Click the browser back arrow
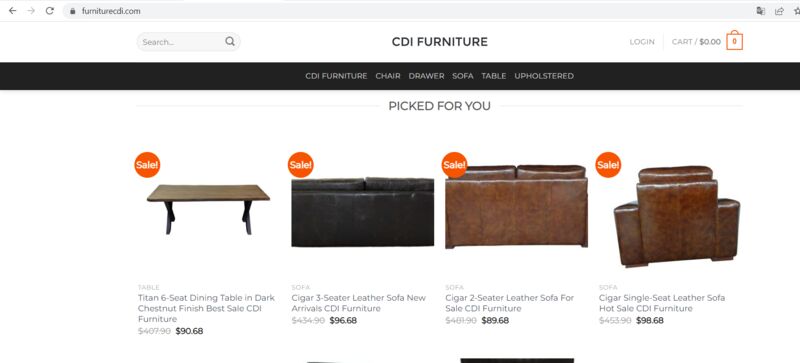This screenshot has height=363, width=800. tap(12, 11)
